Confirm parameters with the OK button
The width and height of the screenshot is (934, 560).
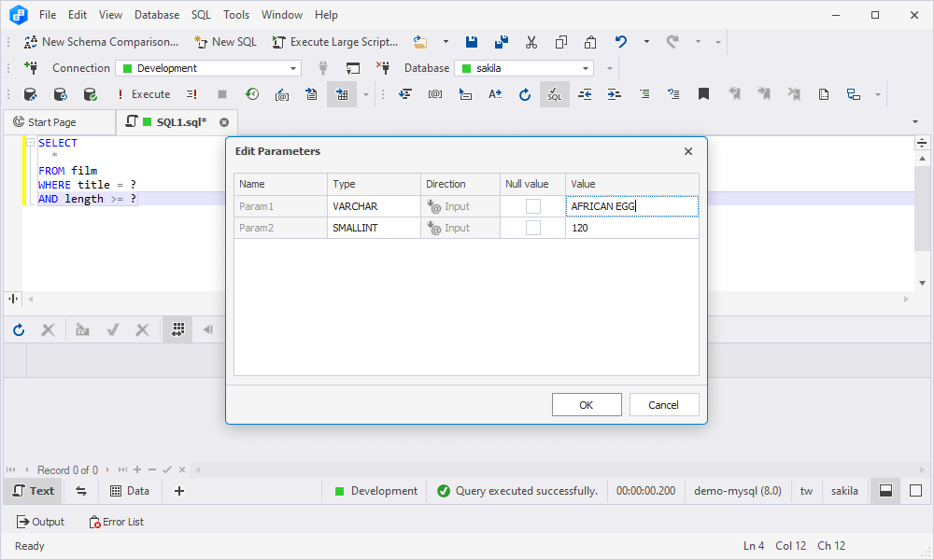pos(587,405)
